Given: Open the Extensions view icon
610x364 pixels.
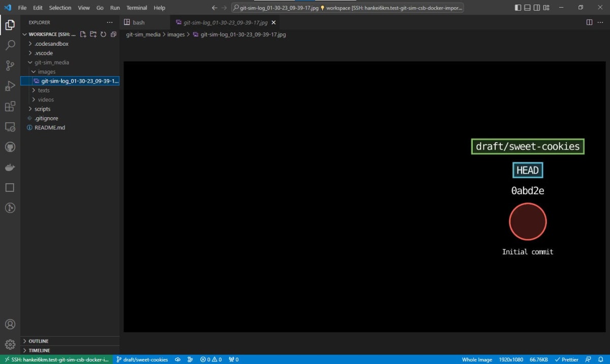Looking at the screenshot, I should pos(10,107).
